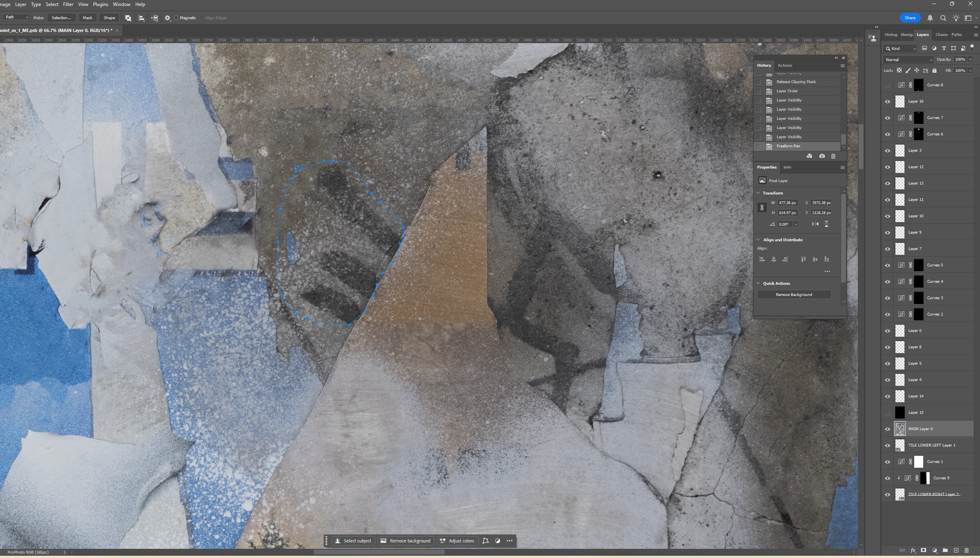Open the Path mode dropdown
This screenshot has width=980, height=558.
[x=16, y=17]
